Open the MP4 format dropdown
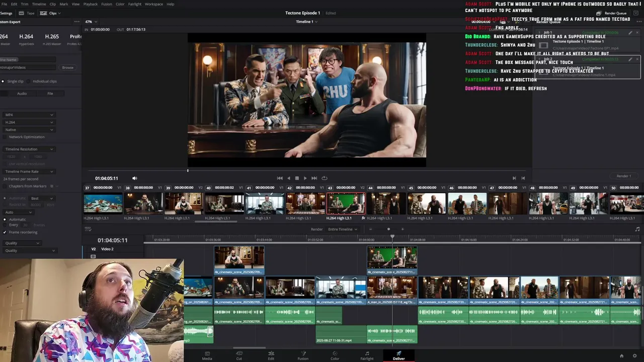This screenshot has height=362, width=644. click(28, 115)
